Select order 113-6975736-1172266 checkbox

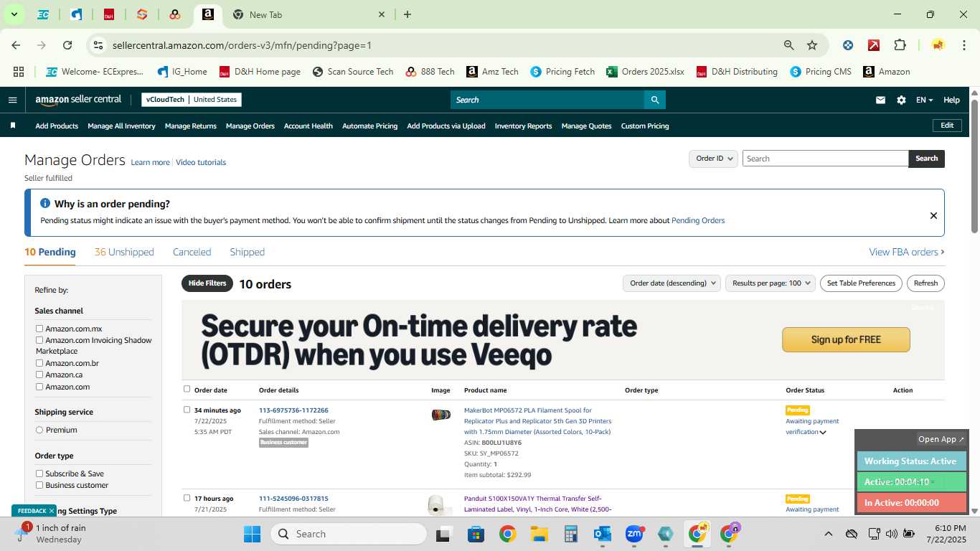coord(187,410)
